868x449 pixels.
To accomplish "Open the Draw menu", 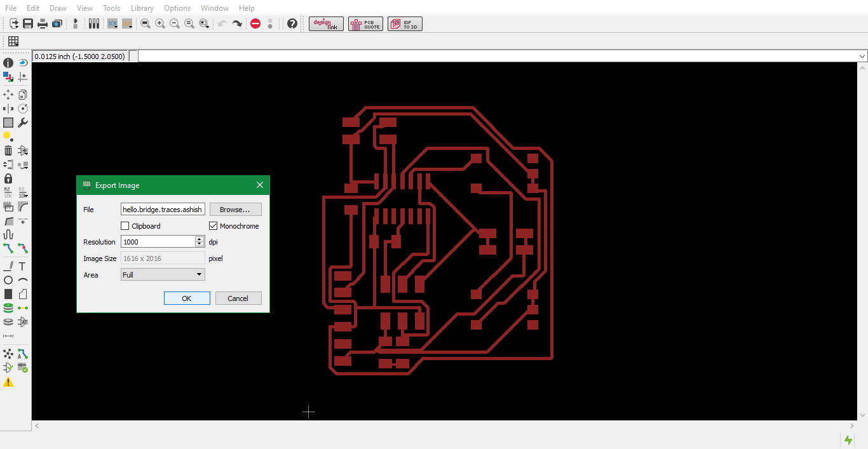I will (58, 8).
